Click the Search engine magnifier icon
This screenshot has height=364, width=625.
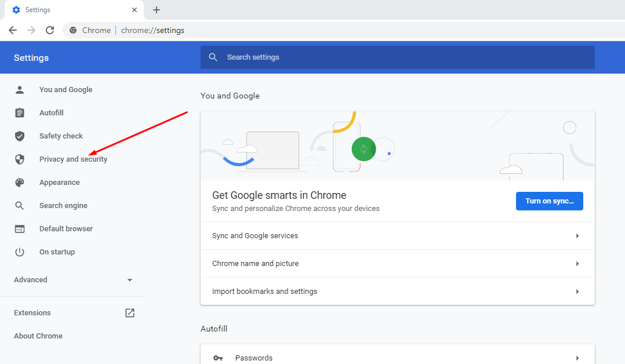point(20,205)
